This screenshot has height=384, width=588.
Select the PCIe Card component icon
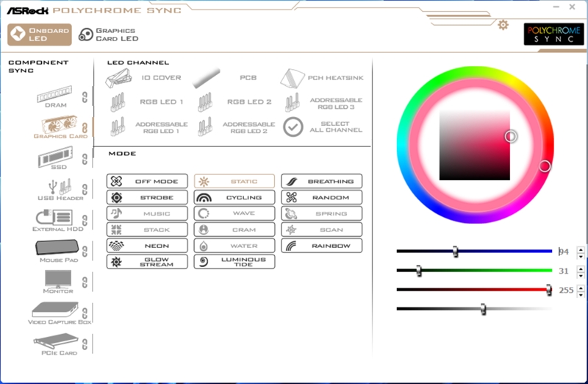pos(56,341)
